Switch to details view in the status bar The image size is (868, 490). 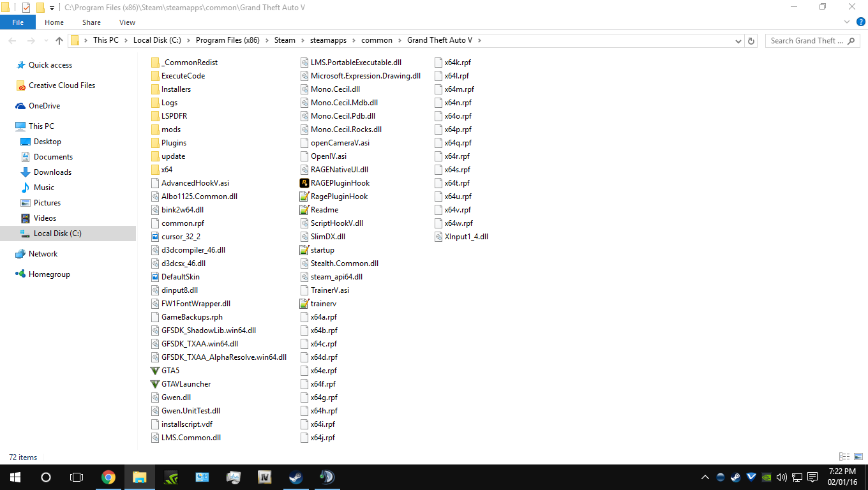tap(844, 457)
